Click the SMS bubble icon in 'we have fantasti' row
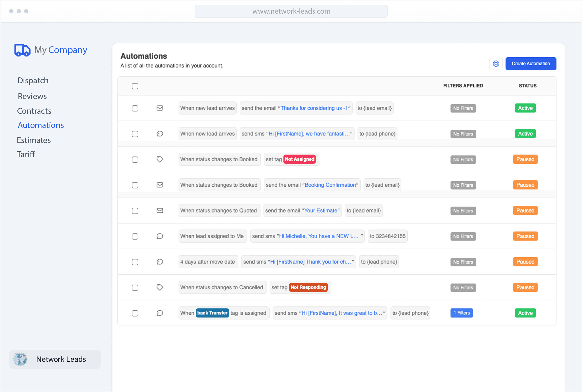This screenshot has width=582, height=392. (x=160, y=134)
